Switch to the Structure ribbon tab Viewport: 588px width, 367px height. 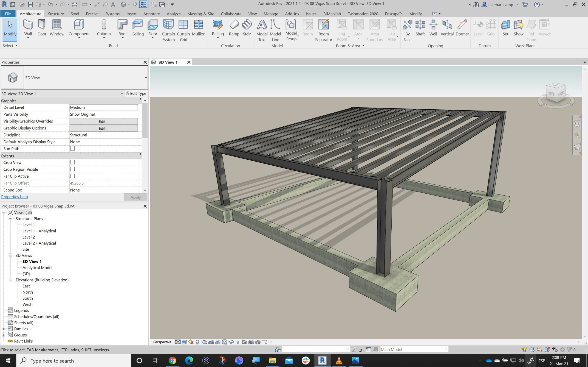click(56, 14)
